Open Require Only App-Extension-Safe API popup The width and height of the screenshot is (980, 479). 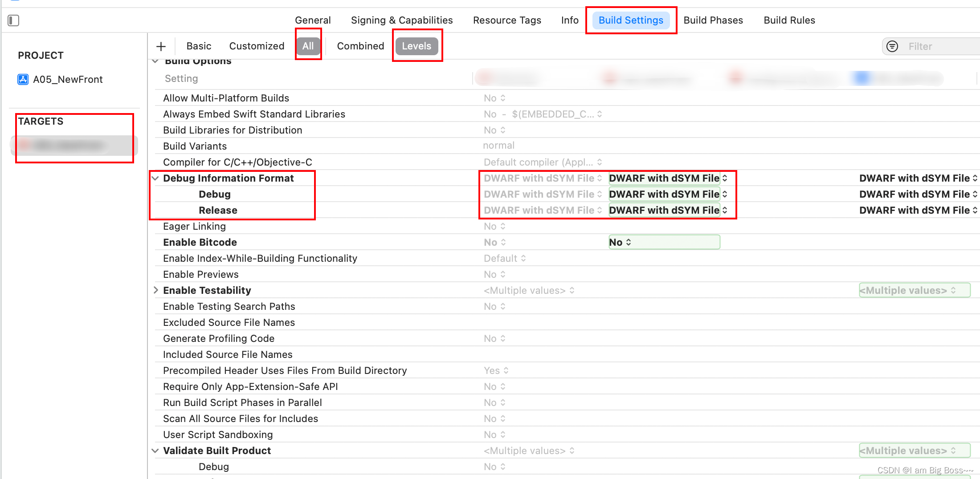(494, 387)
